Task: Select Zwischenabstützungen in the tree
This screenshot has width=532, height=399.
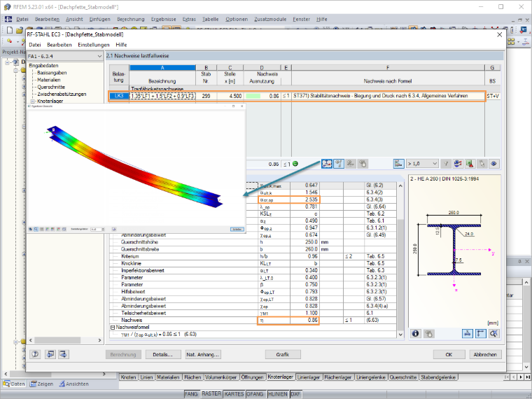Action: (62, 94)
